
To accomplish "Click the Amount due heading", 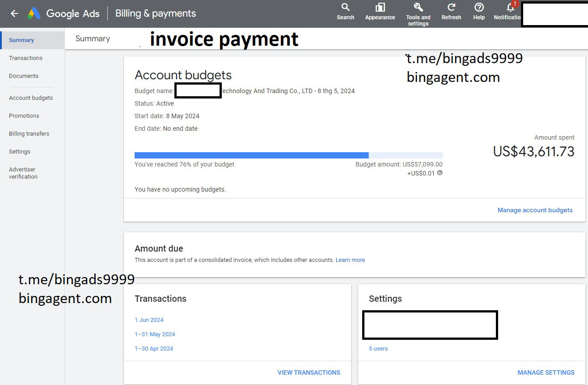I will click(x=159, y=248).
